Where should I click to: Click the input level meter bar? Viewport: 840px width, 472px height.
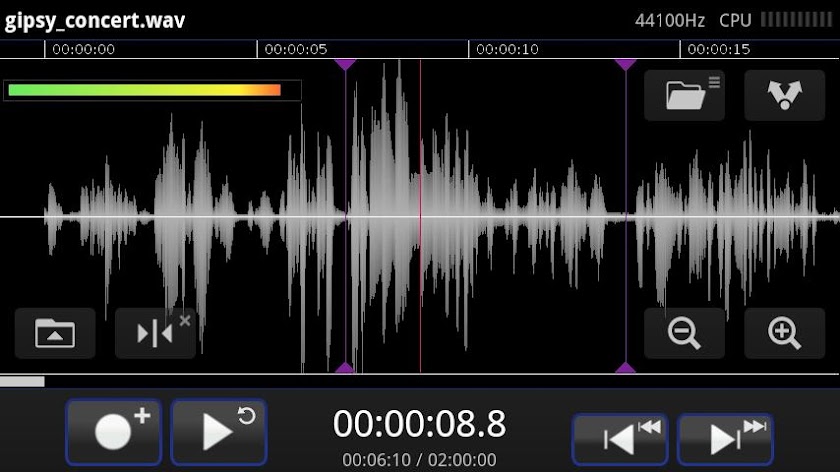coord(152,90)
